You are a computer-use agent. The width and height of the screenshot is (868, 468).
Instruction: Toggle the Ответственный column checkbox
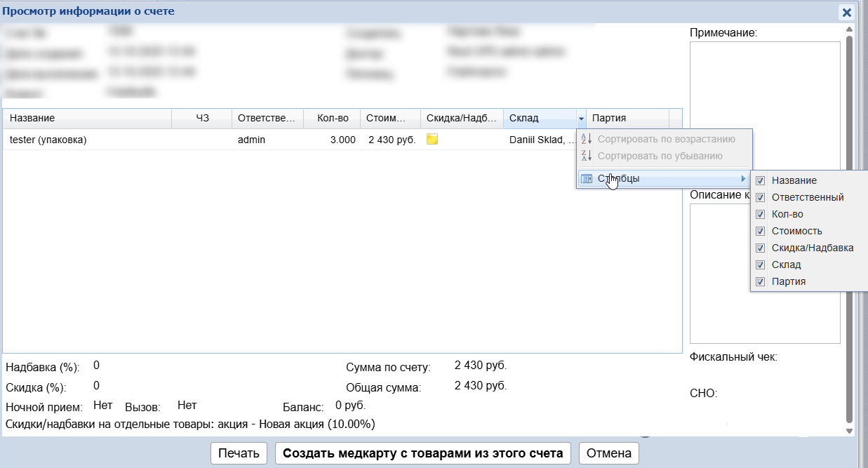[761, 197]
